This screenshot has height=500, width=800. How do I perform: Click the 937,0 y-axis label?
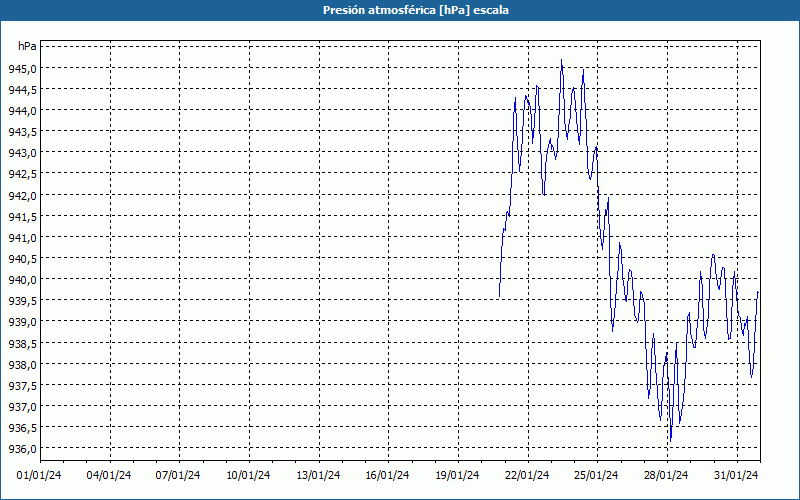(22, 407)
